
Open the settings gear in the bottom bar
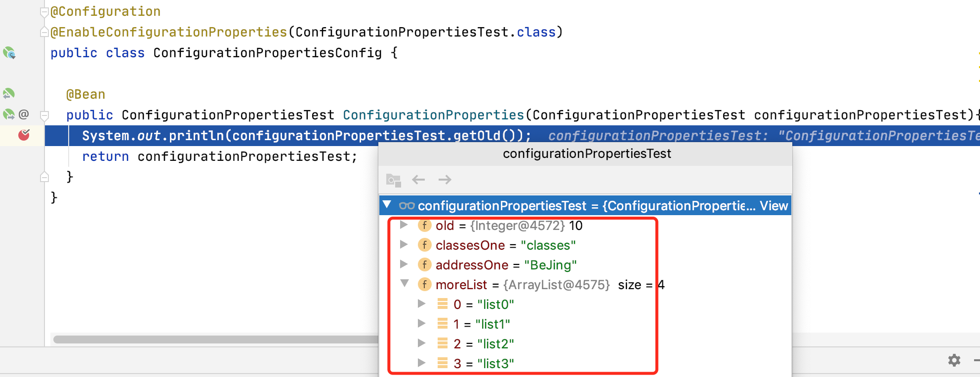pyautogui.click(x=954, y=360)
